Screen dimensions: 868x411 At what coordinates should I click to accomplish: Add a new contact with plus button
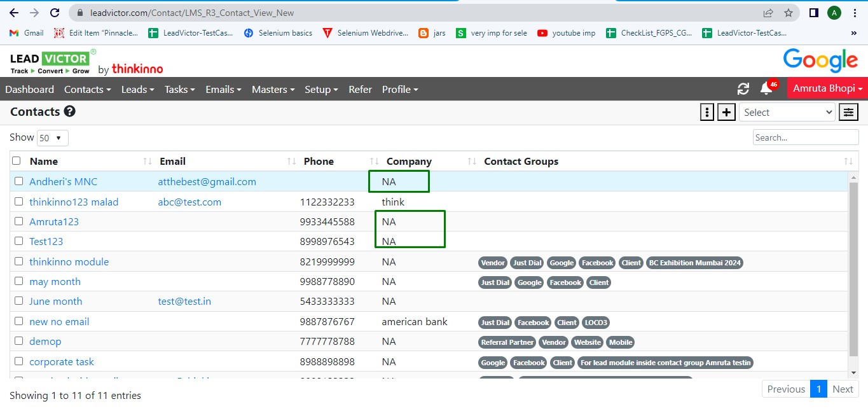point(726,112)
